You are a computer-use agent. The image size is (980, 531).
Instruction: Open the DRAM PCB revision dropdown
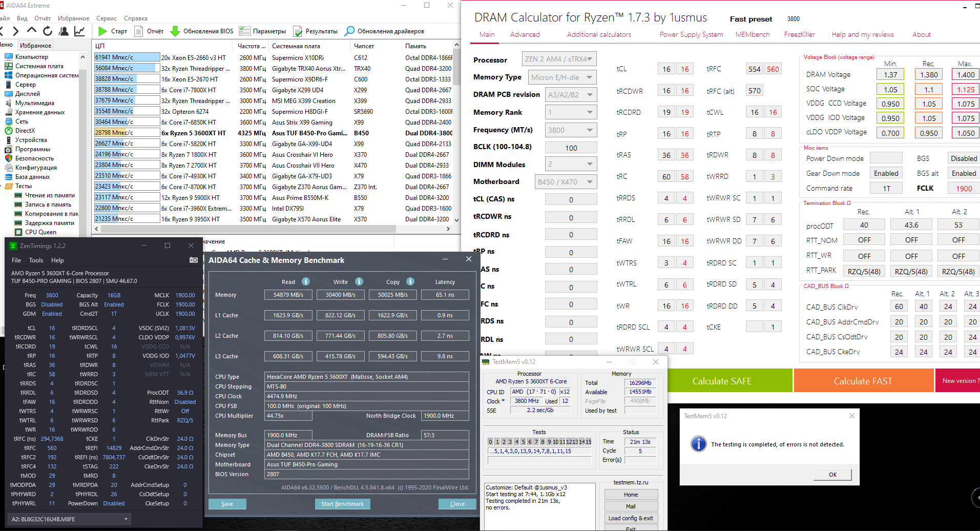(x=571, y=95)
